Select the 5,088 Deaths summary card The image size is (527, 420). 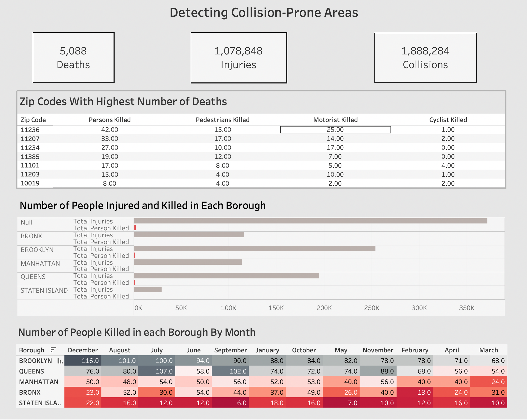pyautogui.click(x=73, y=58)
